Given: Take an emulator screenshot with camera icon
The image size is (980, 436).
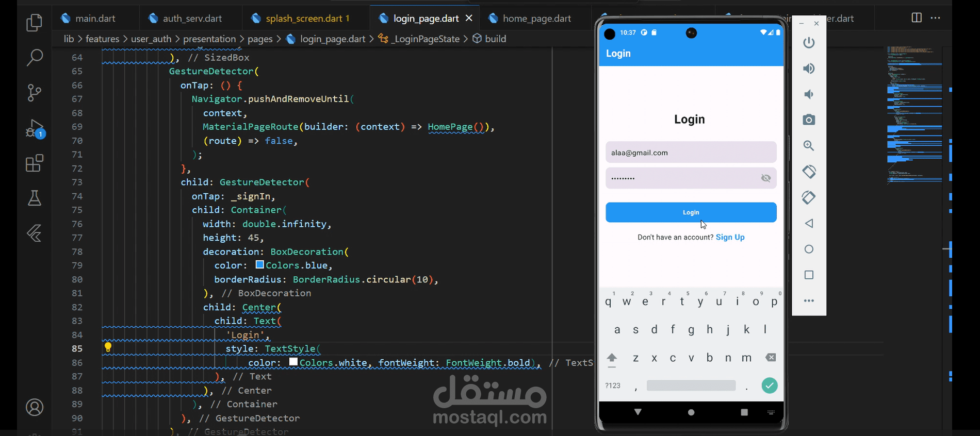Looking at the screenshot, I should pos(809,120).
